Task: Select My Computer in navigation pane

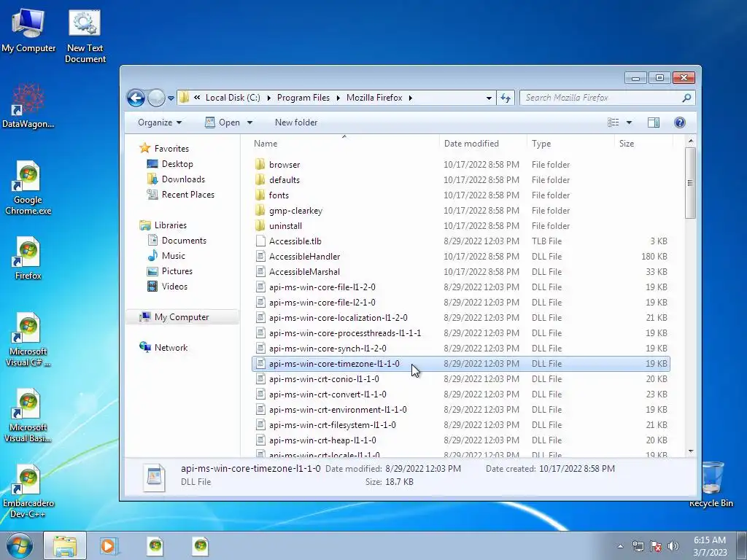Action: click(x=182, y=317)
